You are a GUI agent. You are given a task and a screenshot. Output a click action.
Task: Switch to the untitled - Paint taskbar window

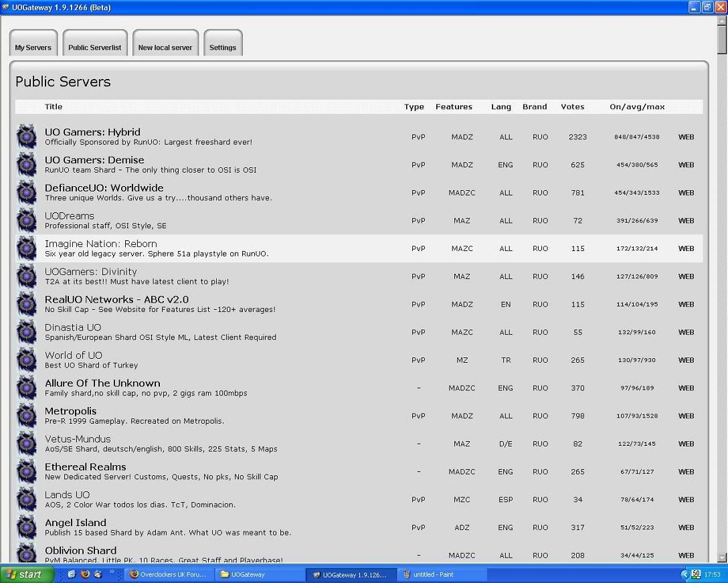click(442, 575)
